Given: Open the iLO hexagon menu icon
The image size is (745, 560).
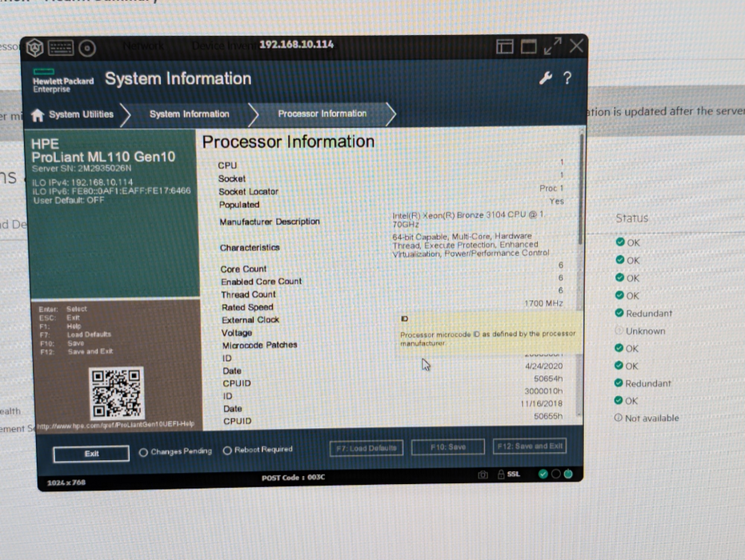Looking at the screenshot, I should [34, 47].
